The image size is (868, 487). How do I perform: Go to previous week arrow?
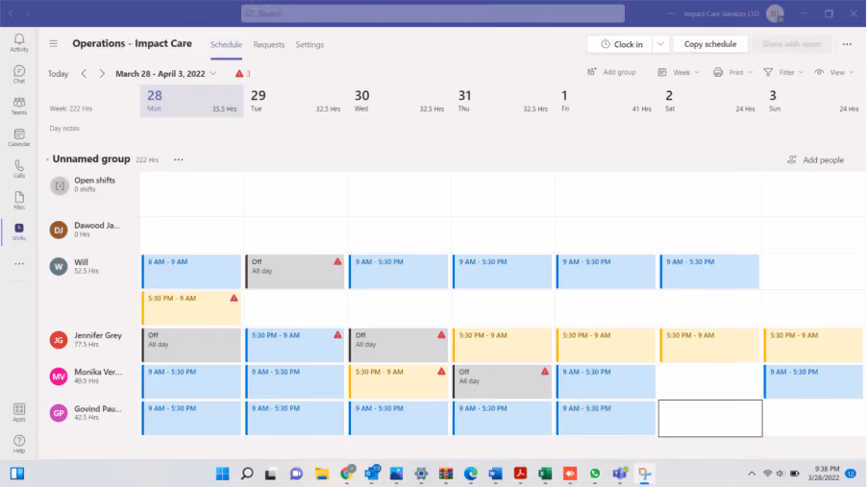(x=84, y=73)
